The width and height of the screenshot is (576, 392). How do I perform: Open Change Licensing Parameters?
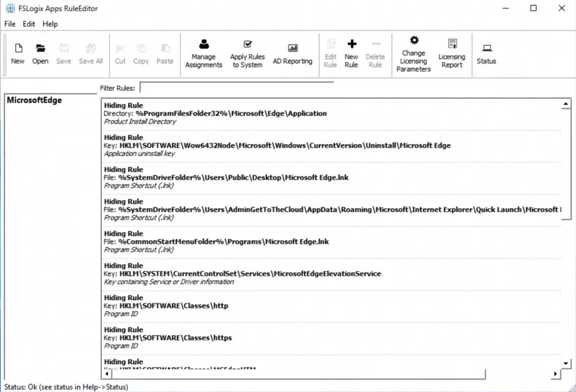coord(413,54)
